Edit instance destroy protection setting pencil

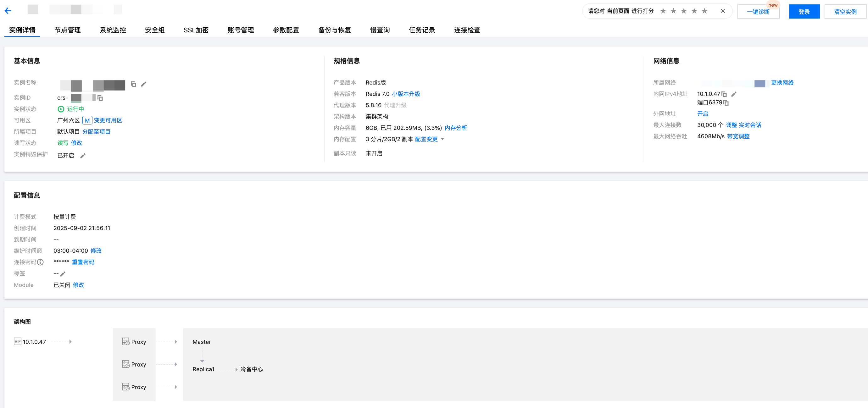pyautogui.click(x=83, y=156)
